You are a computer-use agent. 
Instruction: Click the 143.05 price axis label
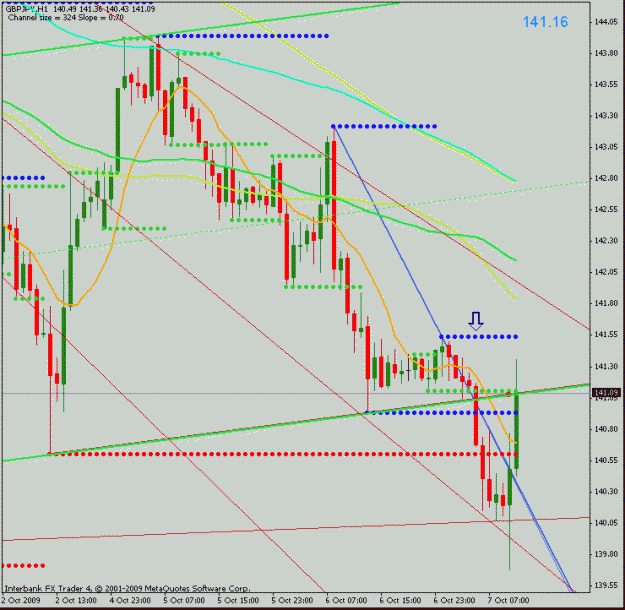[606, 147]
